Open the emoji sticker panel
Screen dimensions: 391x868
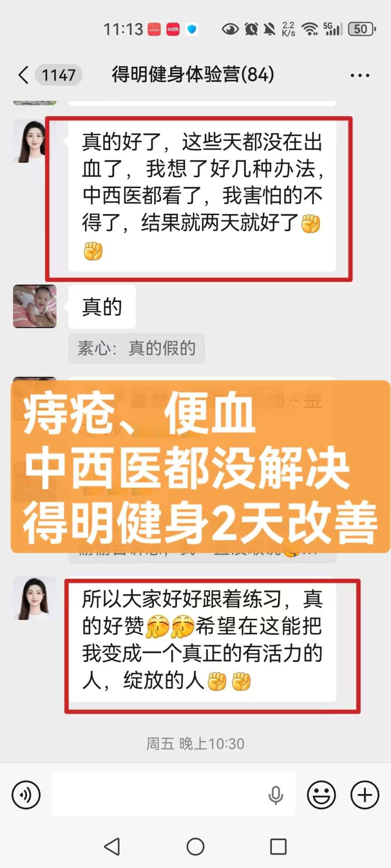(x=321, y=795)
